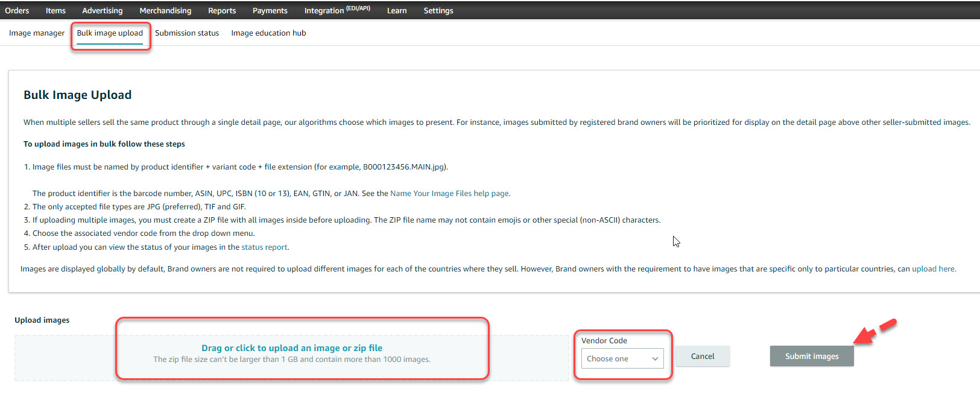Click the 'Upload images' section label
This screenshot has width=980, height=406.
pos(42,320)
